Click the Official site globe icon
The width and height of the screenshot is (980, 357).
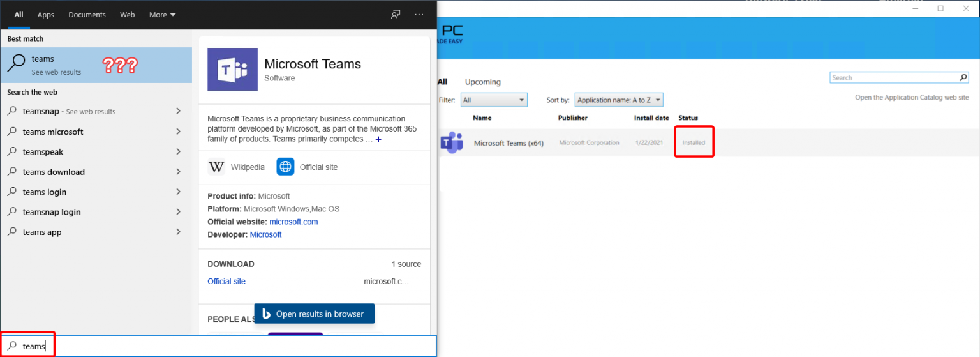pos(285,167)
